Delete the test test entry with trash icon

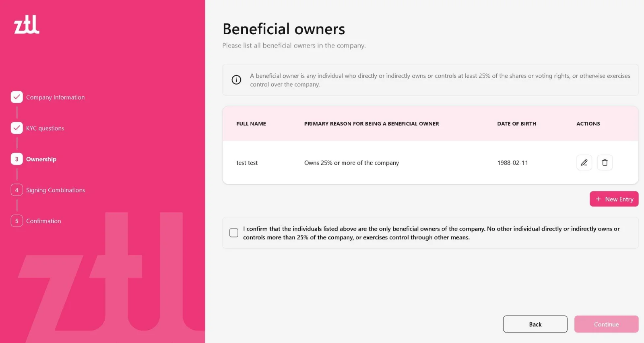pyautogui.click(x=605, y=162)
